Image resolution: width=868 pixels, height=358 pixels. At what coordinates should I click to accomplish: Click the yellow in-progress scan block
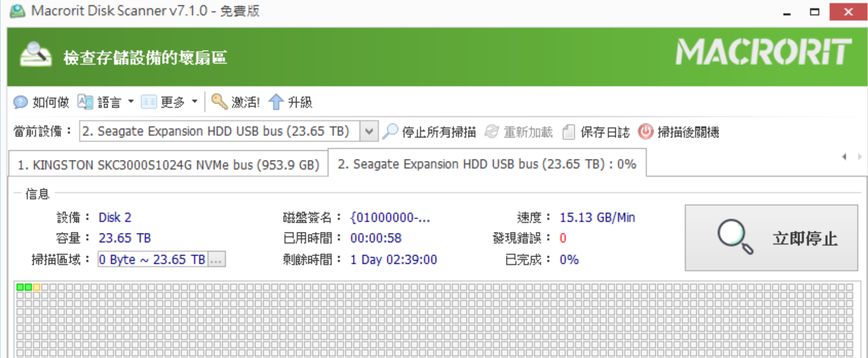point(36,287)
